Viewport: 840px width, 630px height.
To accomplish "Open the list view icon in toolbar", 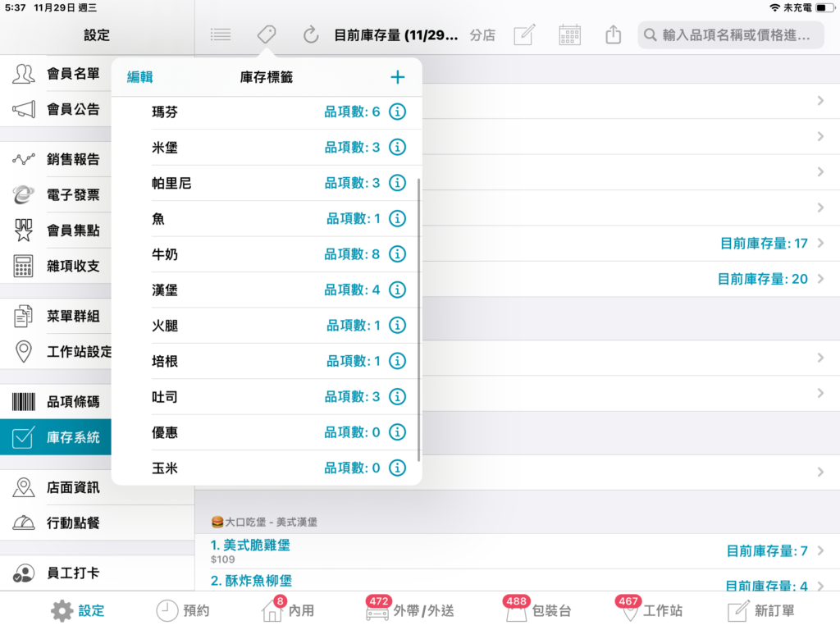I will pyautogui.click(x=220, y=35).
